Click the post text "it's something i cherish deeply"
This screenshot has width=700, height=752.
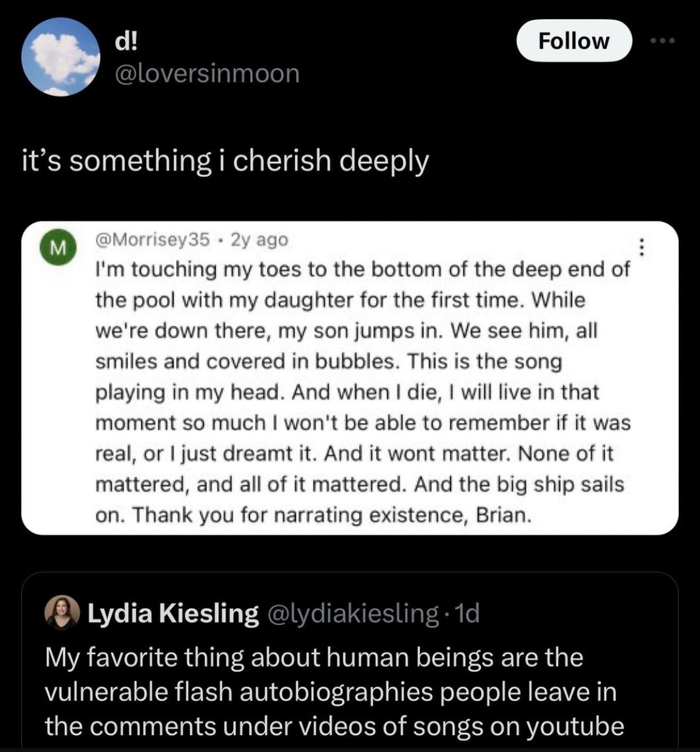click(x=225, y=161)
